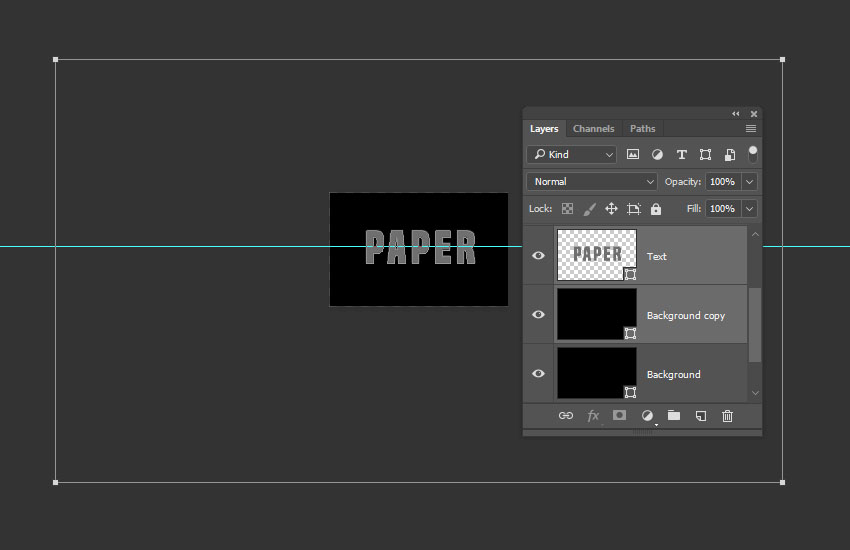The width and height of the screenshot is (850, 550).
Task: Open the Normal blend mode dropdown
Action: click(x=592, y=182)
